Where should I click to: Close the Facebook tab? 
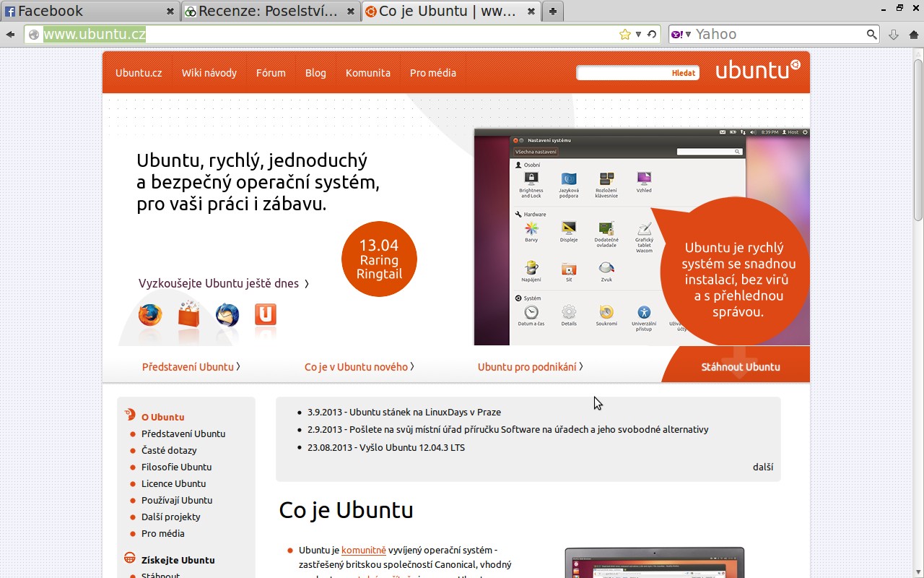170,12
